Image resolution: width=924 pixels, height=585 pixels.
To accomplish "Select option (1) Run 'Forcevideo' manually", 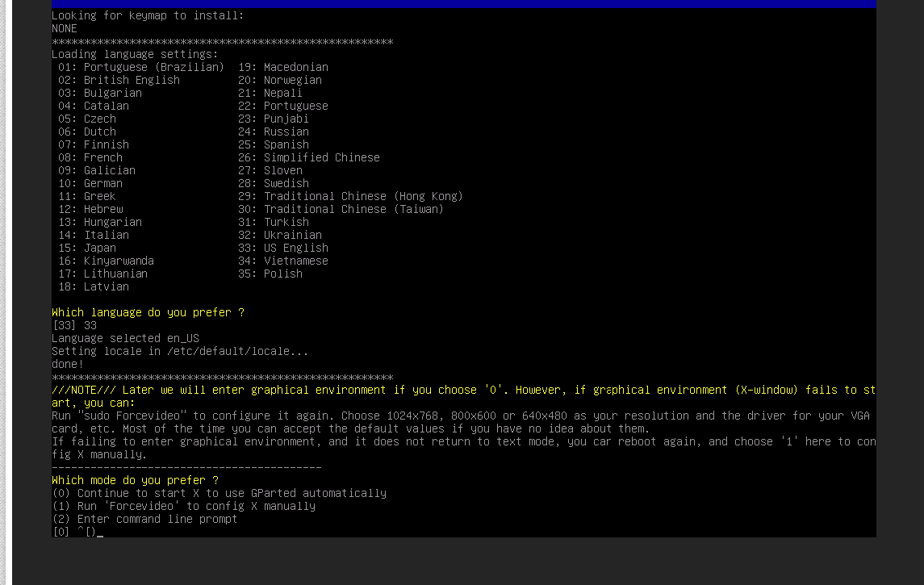I will coord(184,506).
